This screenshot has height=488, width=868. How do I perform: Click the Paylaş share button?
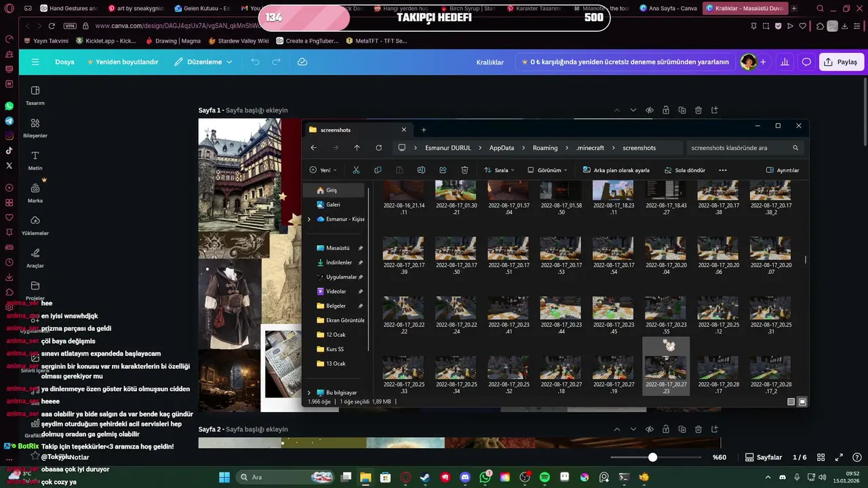[841, 62]
